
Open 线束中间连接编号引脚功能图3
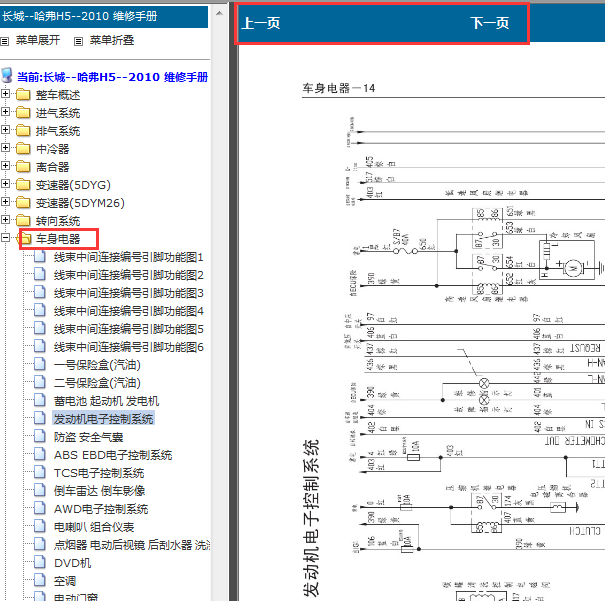click(128, 293)
